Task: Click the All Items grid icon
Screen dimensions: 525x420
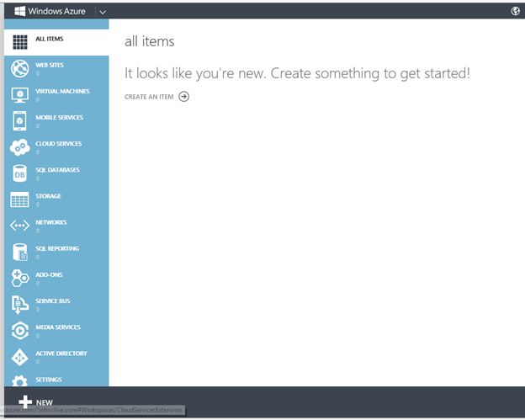Action: click(x=20, y=42)
